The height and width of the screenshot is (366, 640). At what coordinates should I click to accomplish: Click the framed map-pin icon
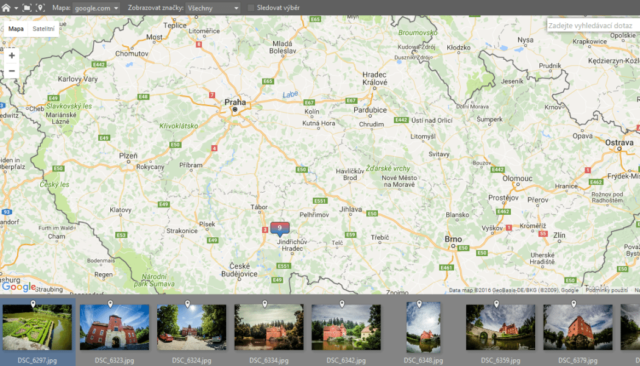click(x=40, y=7)
